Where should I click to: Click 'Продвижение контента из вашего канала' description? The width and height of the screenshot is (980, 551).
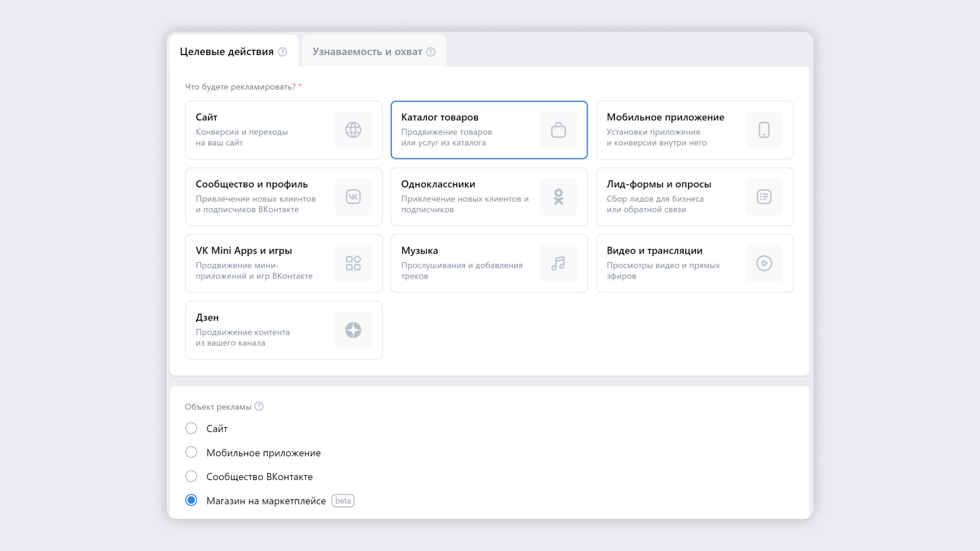243,338
